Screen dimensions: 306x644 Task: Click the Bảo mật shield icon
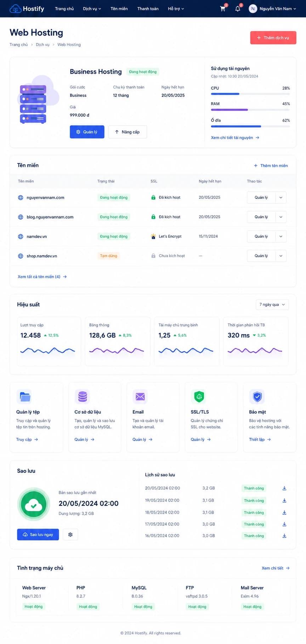pos(257,396)
